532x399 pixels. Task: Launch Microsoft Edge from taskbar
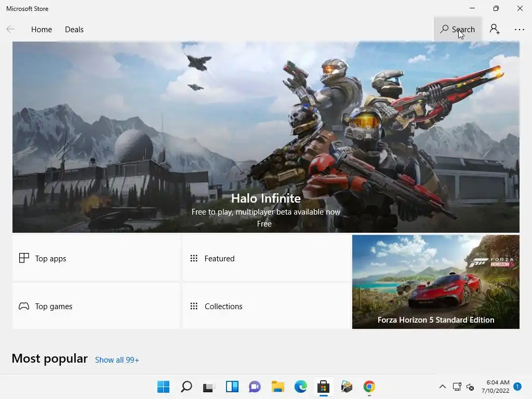point(301,387)
